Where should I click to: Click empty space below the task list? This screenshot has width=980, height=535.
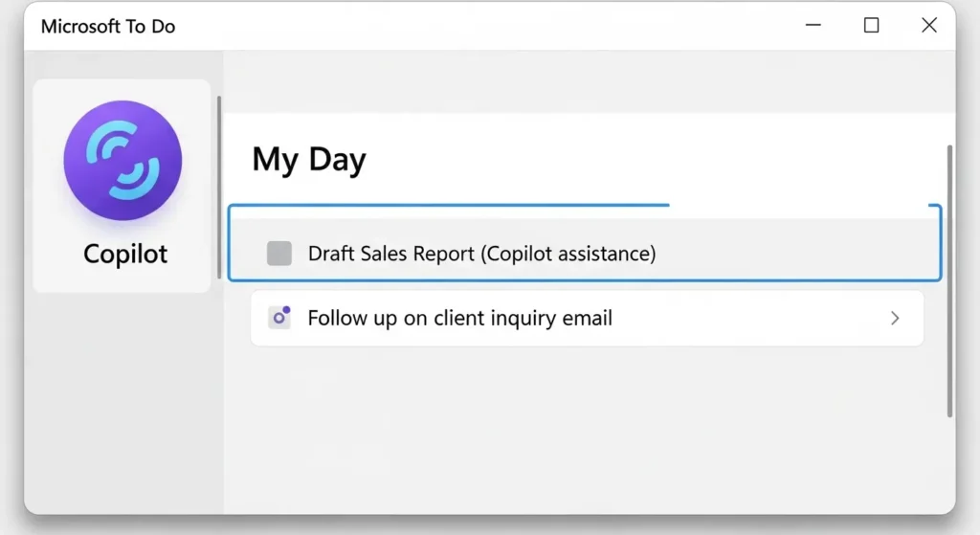[584, 431]
